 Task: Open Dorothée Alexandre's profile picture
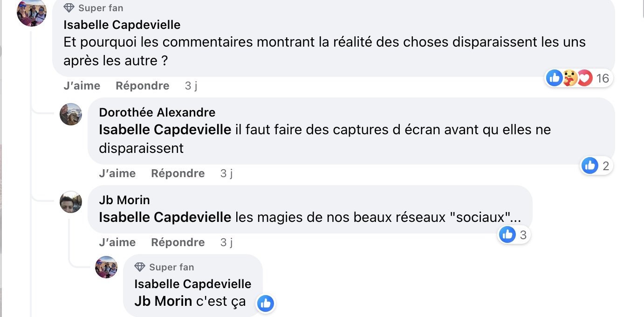(71, 114)
